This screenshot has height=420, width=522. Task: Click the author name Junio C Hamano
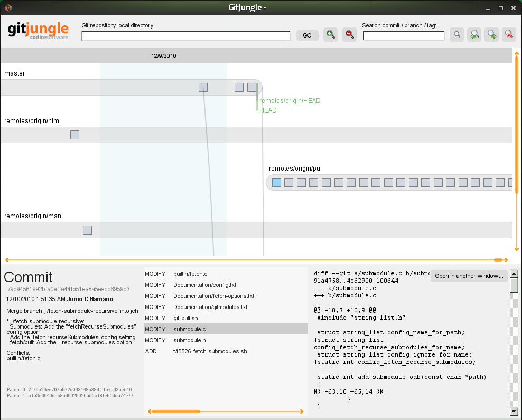[x=90, y=299]
